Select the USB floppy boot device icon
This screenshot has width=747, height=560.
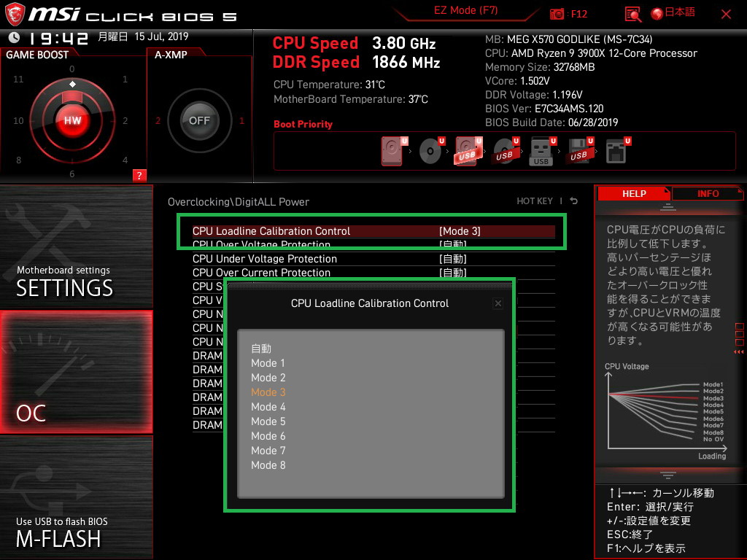pos(579,151)
